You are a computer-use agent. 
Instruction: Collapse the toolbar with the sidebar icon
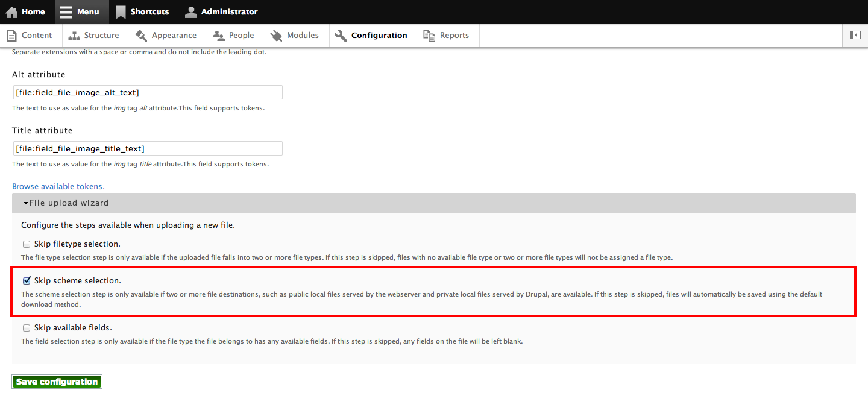click(855, 35)
